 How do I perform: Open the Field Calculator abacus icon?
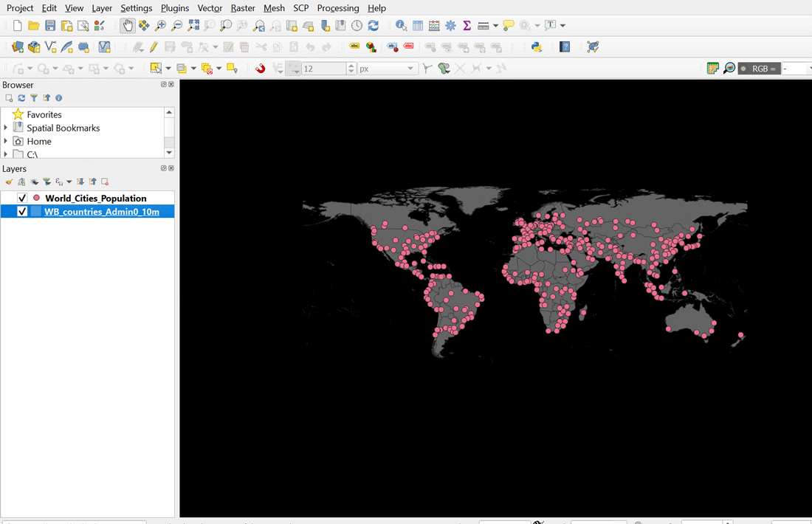pyautogui.click(x=434, y=25)
